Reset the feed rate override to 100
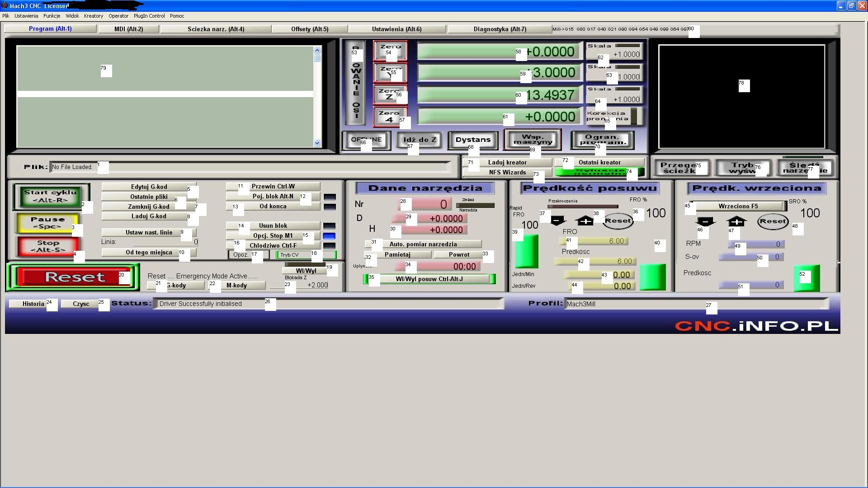The height and width of the screenshot is (488, 868). 618,221
